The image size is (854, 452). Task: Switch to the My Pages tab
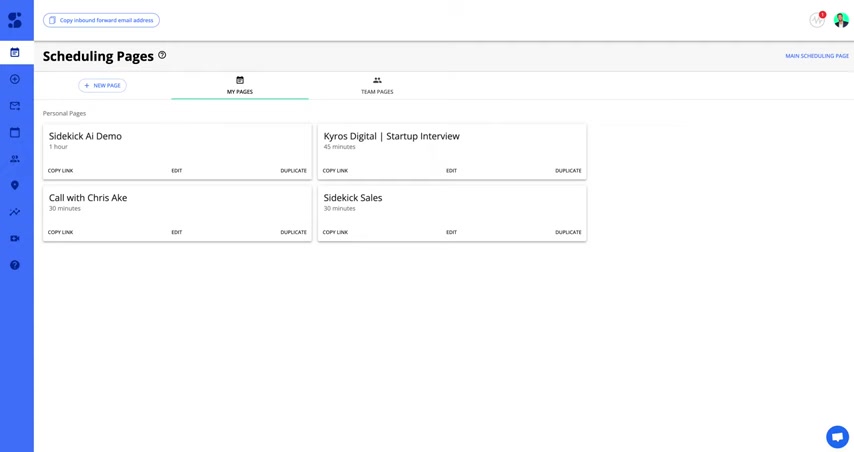(x=240, y=85)
